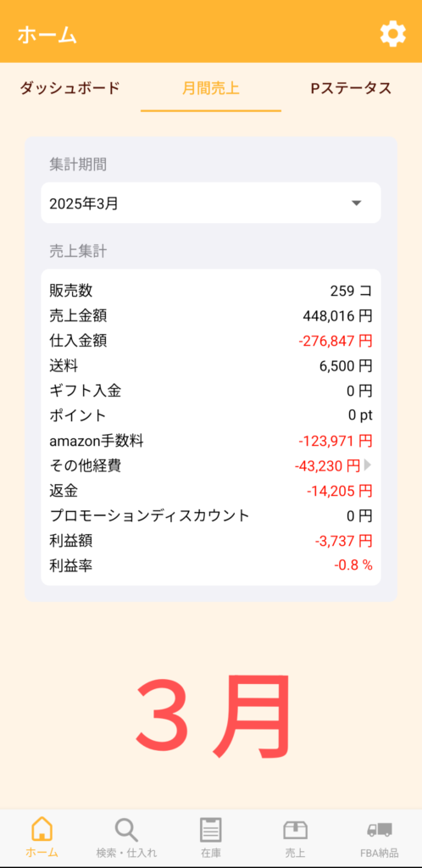
Task: Tap the 利益額 row
Action: pos(211,540)
